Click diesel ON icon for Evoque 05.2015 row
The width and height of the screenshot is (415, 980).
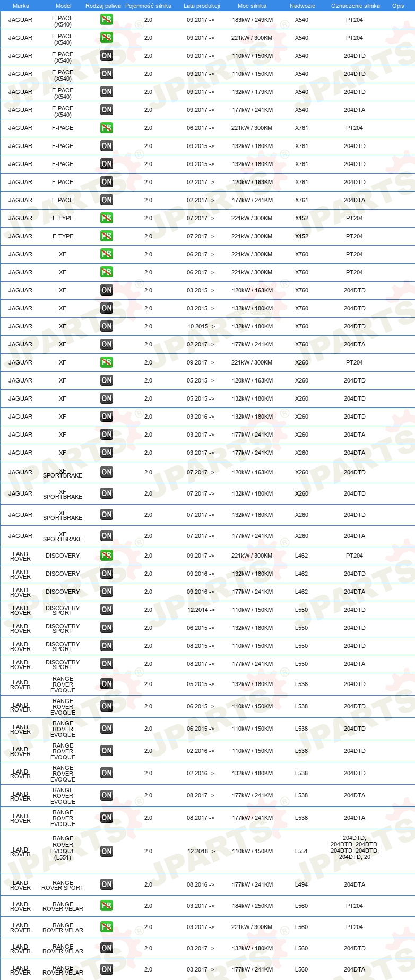[107, 684]
